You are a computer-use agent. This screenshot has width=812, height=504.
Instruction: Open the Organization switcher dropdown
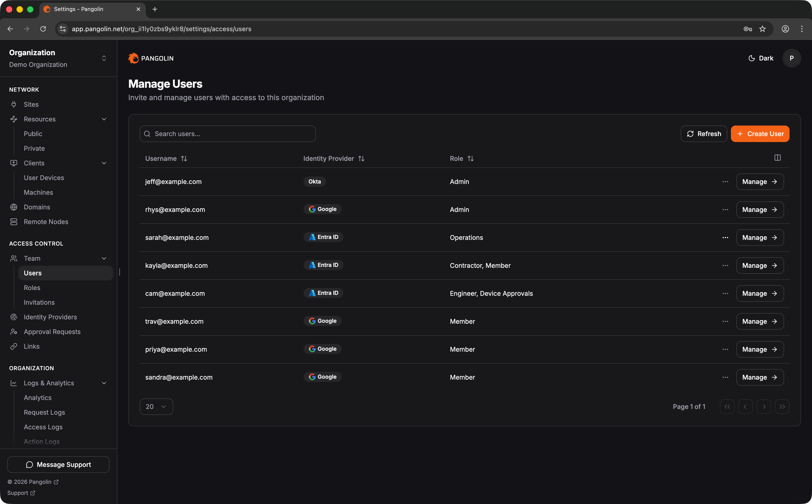[x=104, y=58]
